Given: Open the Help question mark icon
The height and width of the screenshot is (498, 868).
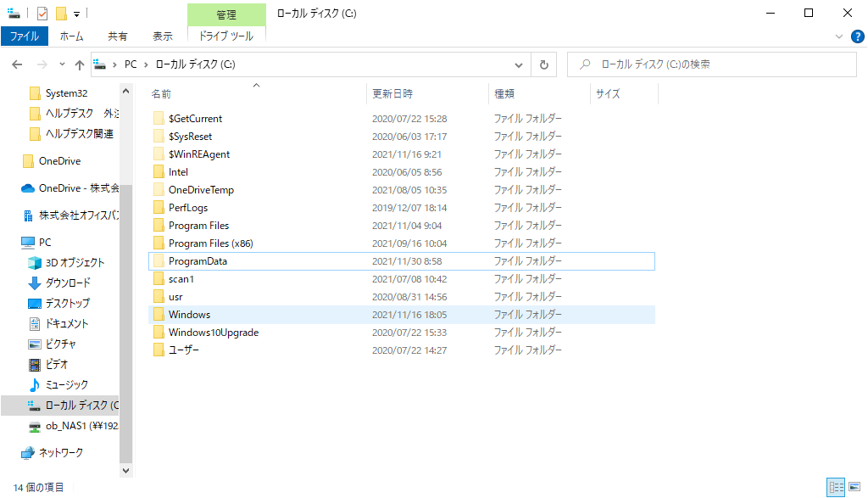Looking at the screenshot, I should [857, 36].
